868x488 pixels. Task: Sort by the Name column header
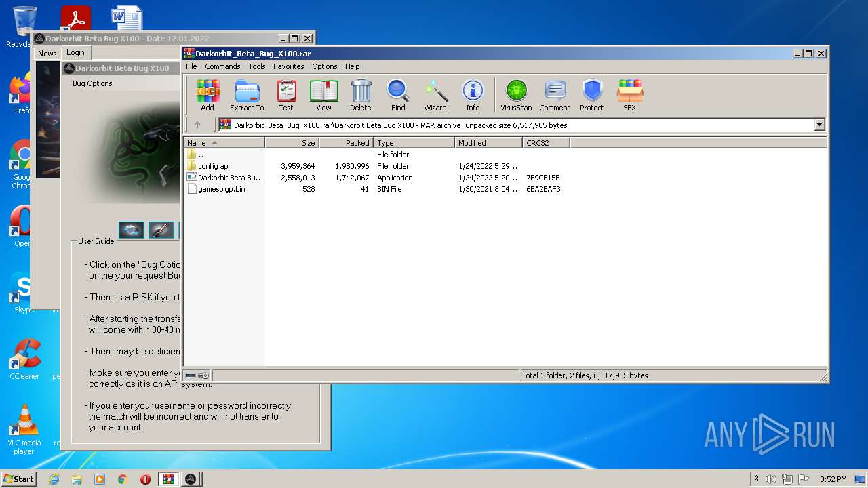pos(224,143)
